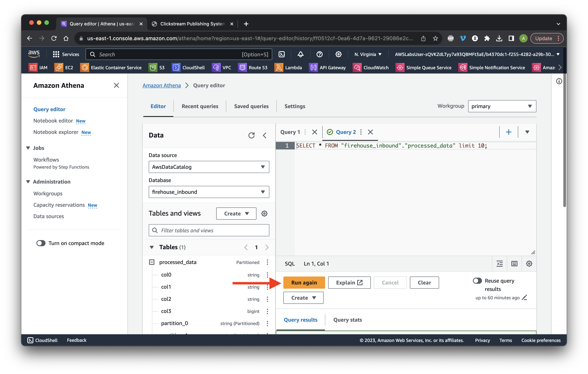Screen dimensions: 588x374
Task: Close the Query 2 tab
Action: pos(370,132)
